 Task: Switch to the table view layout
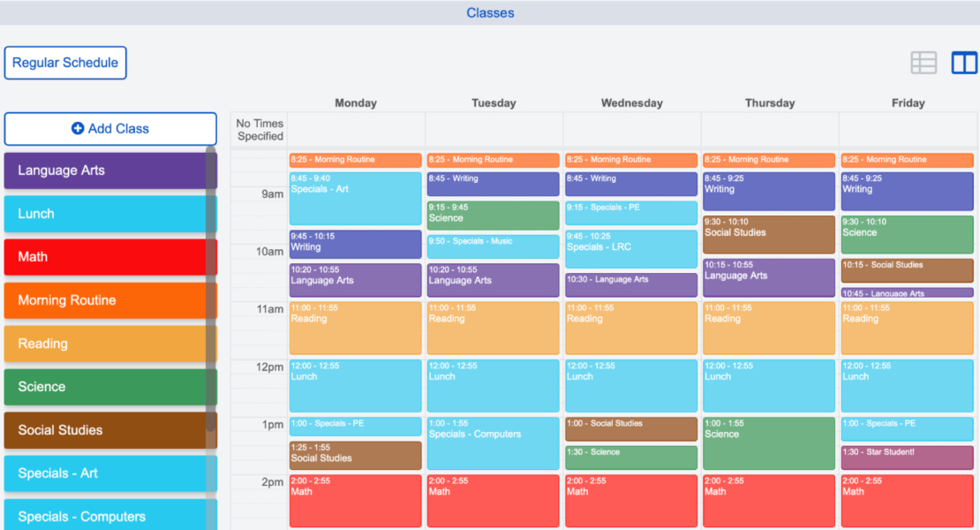pyautogui.click(x=923, y=62)
